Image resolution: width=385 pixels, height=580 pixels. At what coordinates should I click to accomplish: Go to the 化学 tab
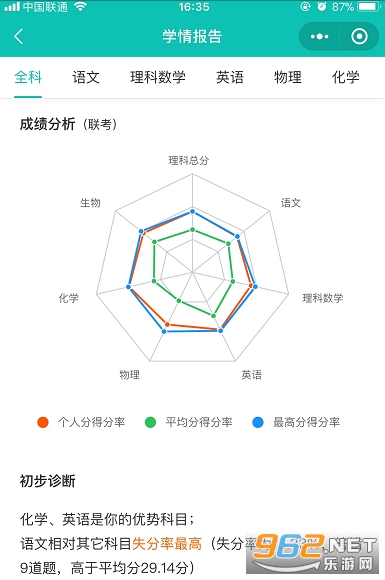[345, 77]
